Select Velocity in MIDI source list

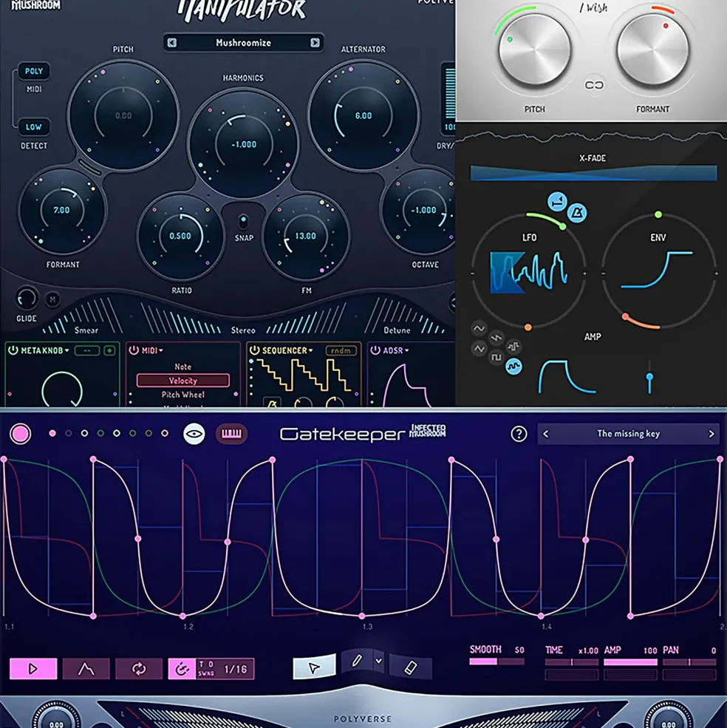coord(183,381)
